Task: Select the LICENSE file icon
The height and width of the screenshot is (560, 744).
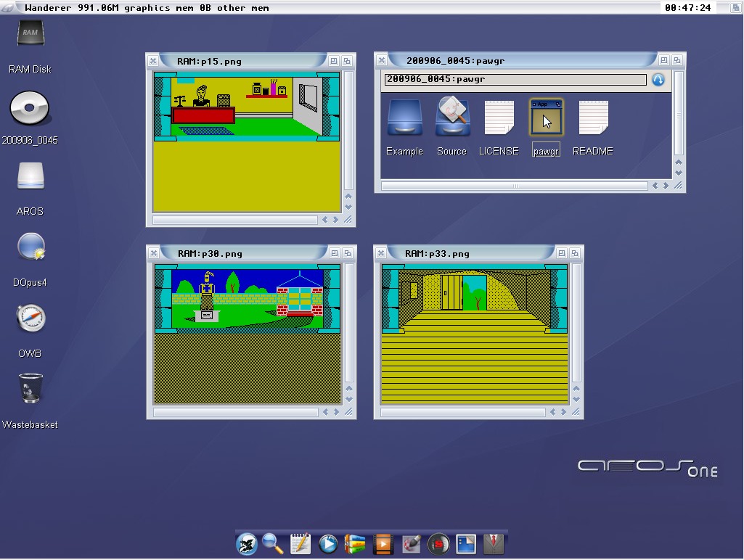Action: coord(499,118)
